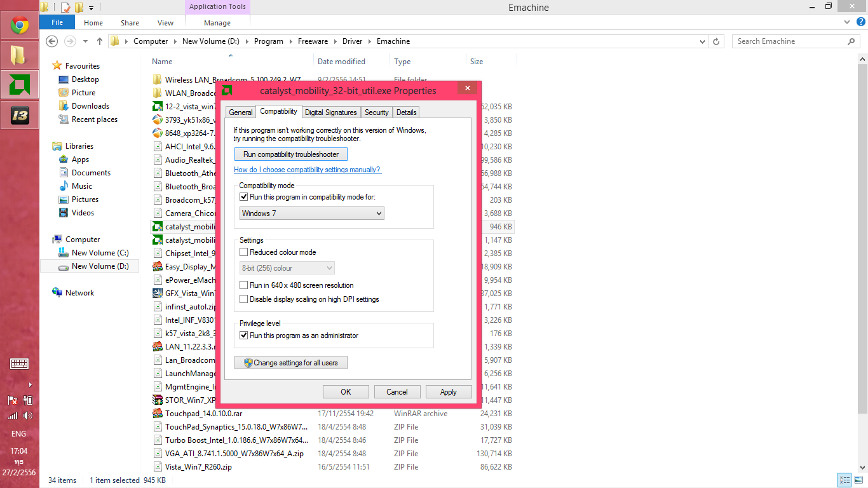Select New Volume (C:) in the navigation pane
Screen dimensions: 868x488
pos(100,253)
